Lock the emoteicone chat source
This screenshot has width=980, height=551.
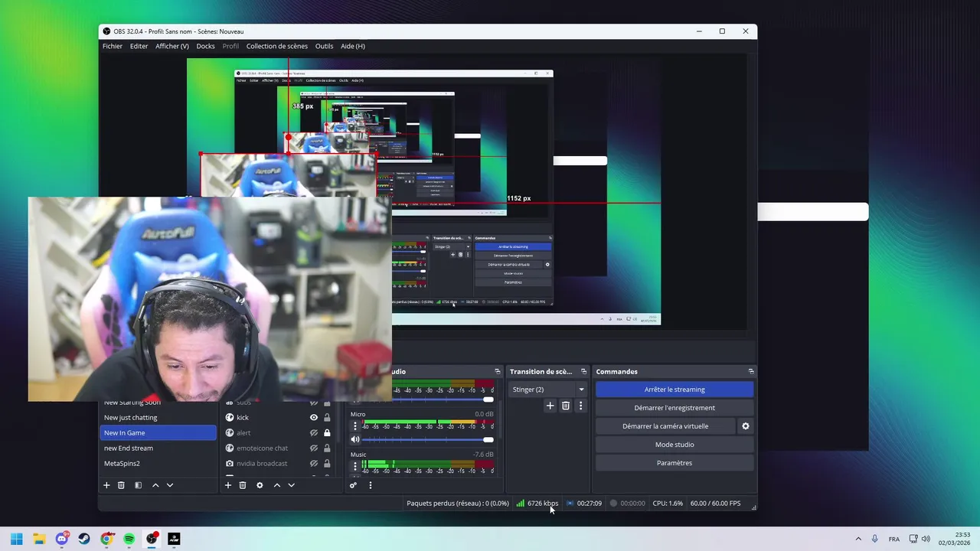[x=327, y=448]
